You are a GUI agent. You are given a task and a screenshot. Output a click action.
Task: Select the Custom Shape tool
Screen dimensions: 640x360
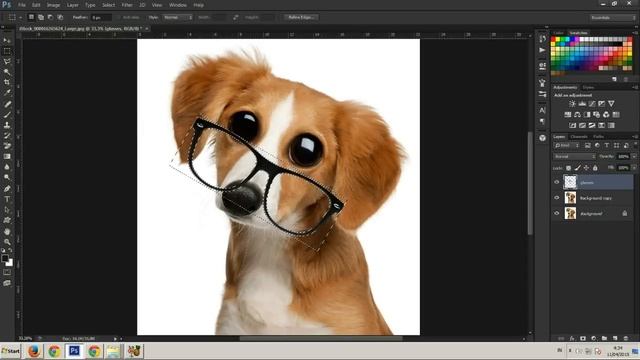(7, 221)
